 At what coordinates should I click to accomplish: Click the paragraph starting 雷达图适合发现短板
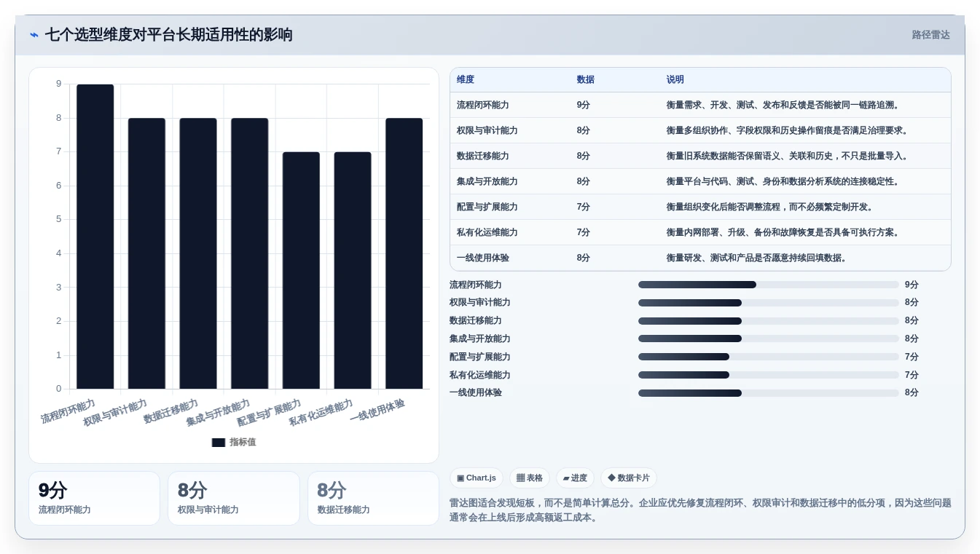[x=700, y=510]
